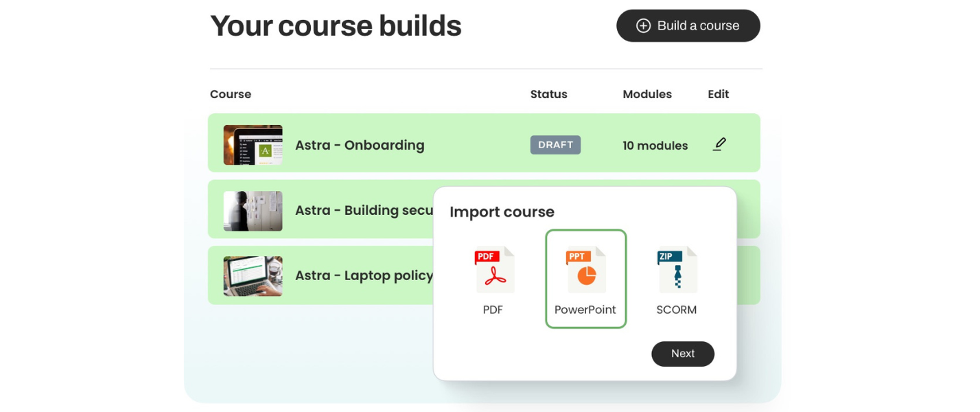980x412 pixels.
Task: Edit Astra - Onboarding with pencil icon
Action: click(719, 144)
